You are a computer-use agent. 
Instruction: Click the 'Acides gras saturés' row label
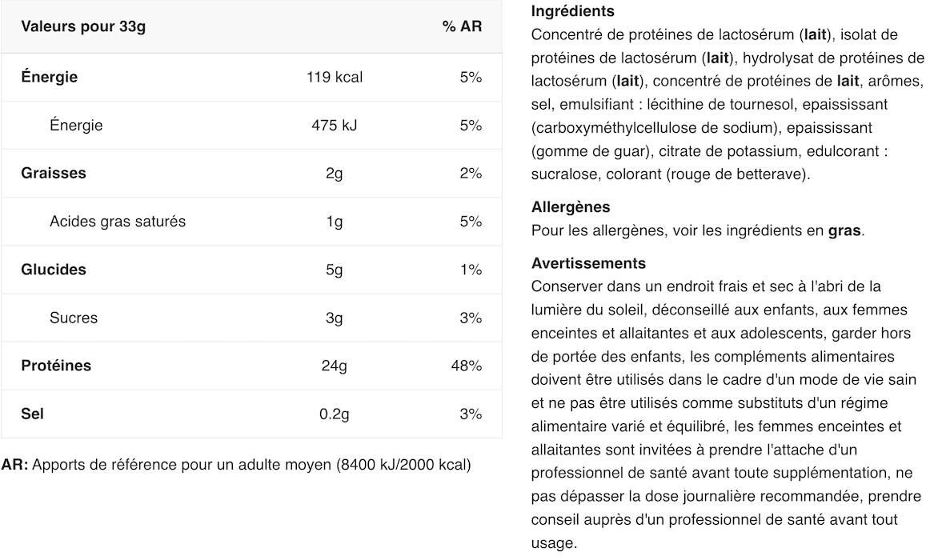(118, 222)
